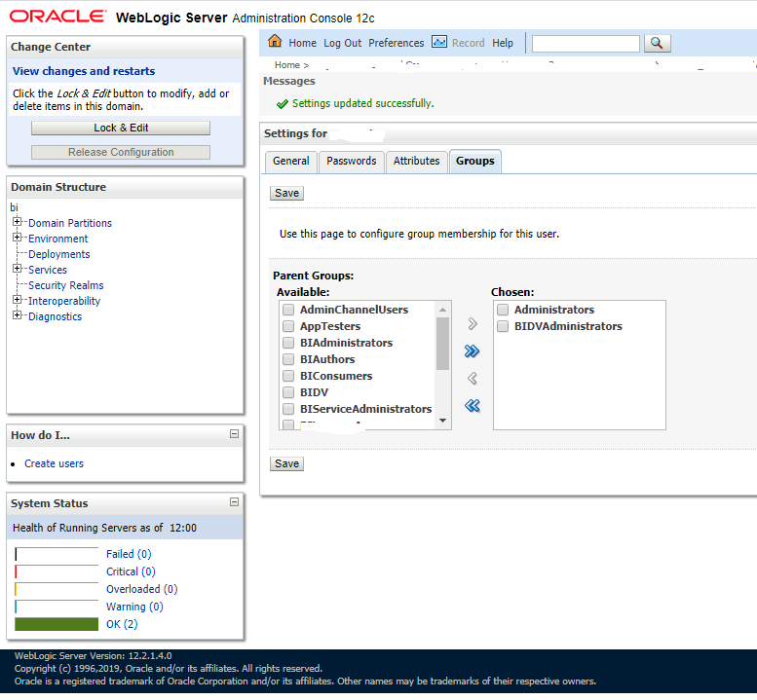This screenshot has width=757, height=700.
Task: Switch to the Attributes tab
Action: click(416, 162)
